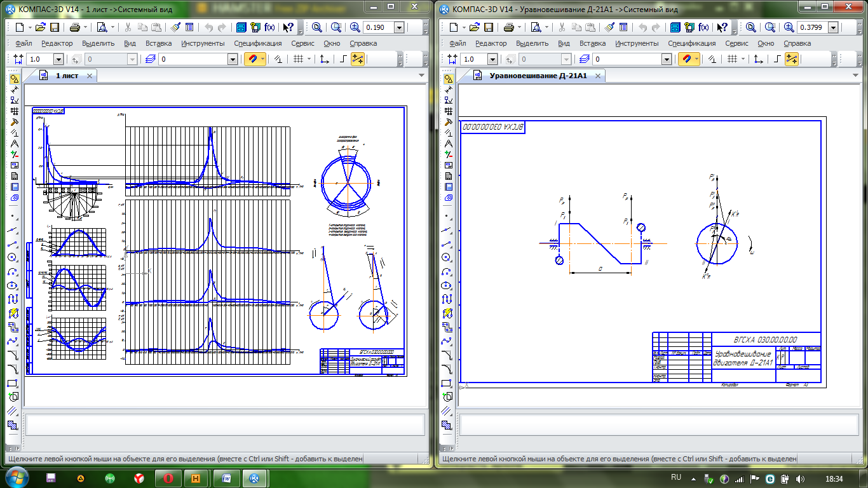Open file icon in 1 лист window
Image resolution: width=868 pixels, height=488 pixels.
coord(41,27)
